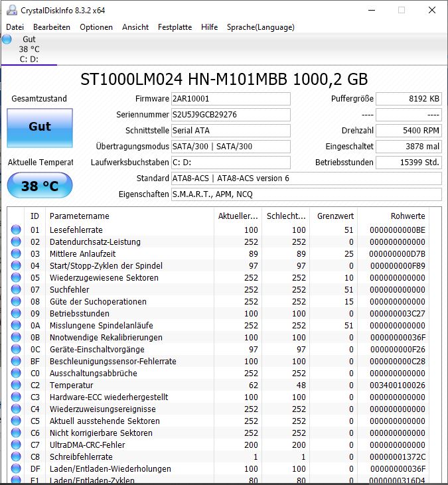Select Grenzwert value 25 of Mittlere Anlaufzeit

click(x=349, y=253)
